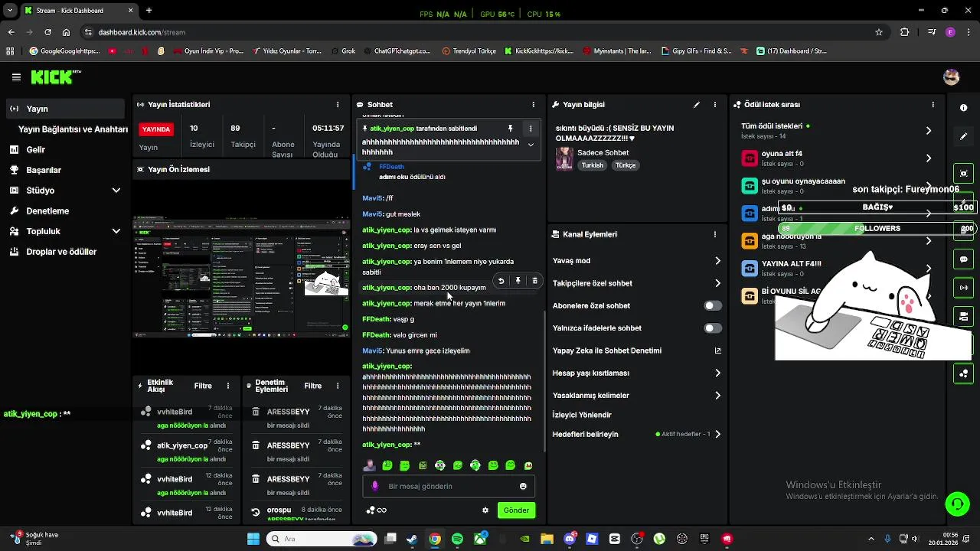Open Steam from the taskbar
Image resolution: width=980 pixels, height=551 pixels.
point(412,539)
